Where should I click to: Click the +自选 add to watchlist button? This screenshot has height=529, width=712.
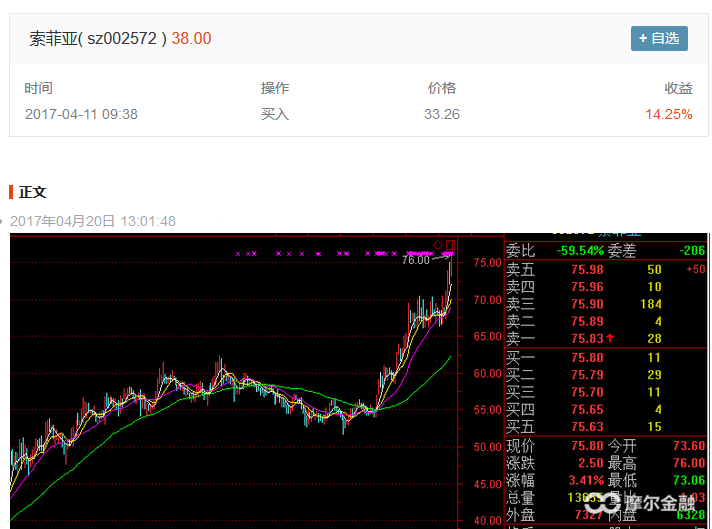(658, 38)
